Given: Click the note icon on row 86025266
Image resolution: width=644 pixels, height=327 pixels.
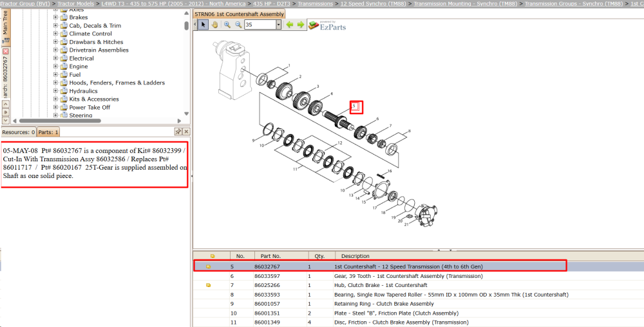Looking at the screenshot, I should point(208,285).
